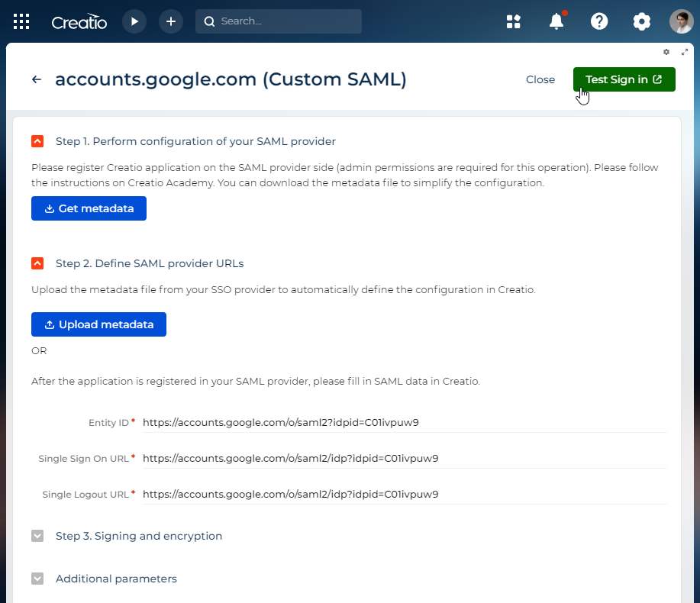
Task: Expand the Additional parameters section
Action: click(37, 579)
